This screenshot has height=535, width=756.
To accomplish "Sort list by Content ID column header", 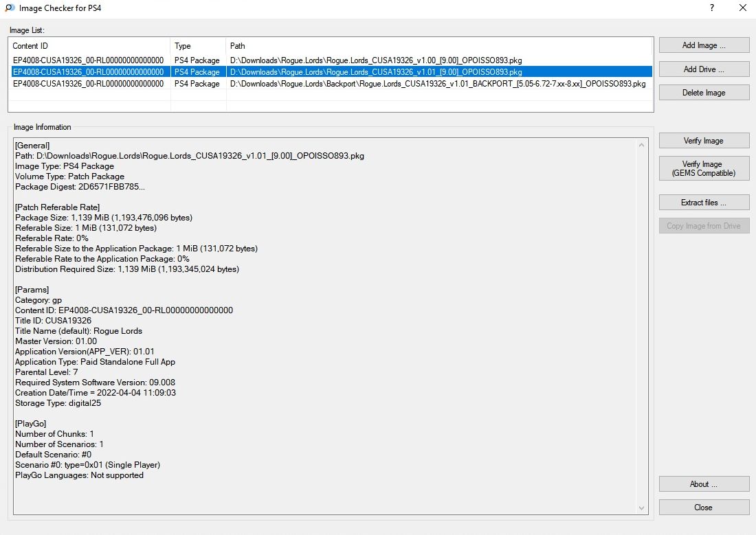I will (89, 46).
